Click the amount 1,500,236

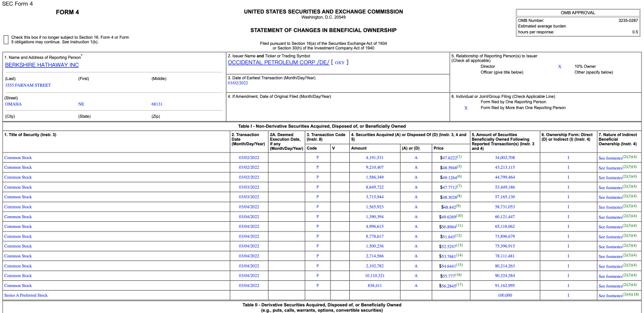point(375,246)
